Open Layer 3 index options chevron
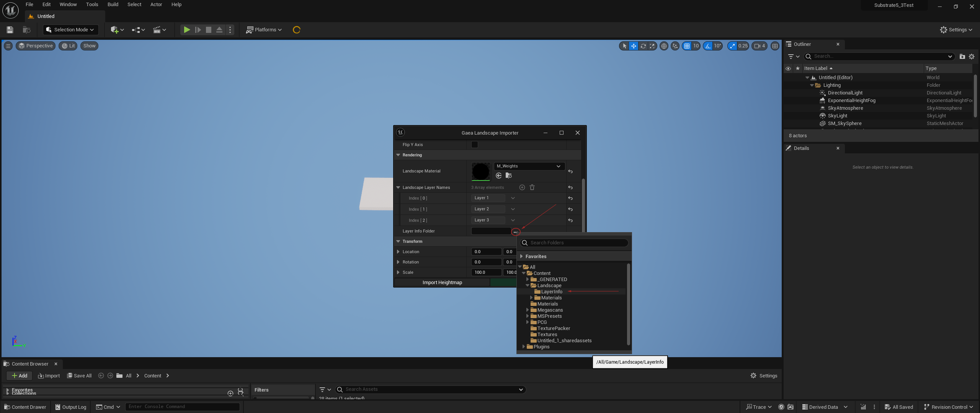Screen dimensions: 980x413 coord(513,220)
